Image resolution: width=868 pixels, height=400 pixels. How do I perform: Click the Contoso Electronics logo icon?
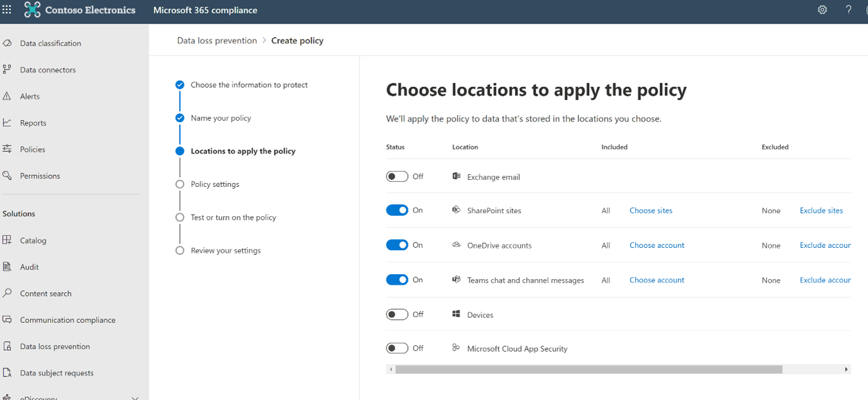coord(32,10)
